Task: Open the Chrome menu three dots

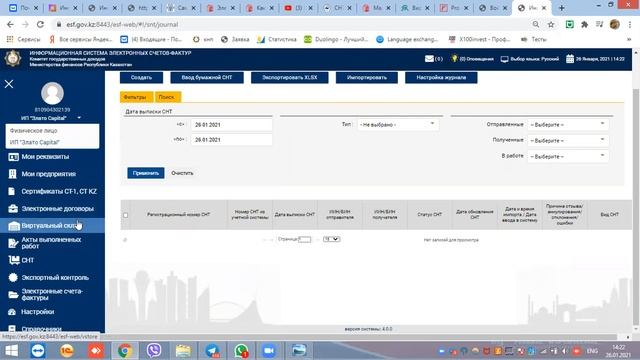Action: click(x=630, y=24)
